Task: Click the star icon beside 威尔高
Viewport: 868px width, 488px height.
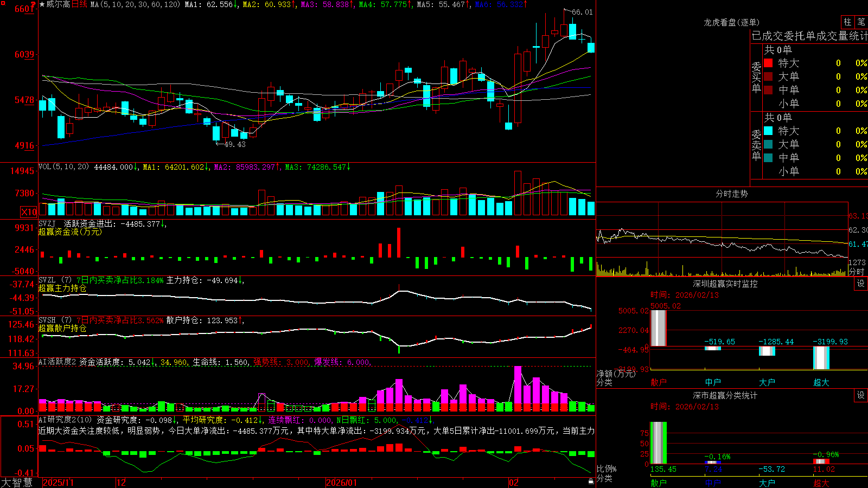Action: 42,4
